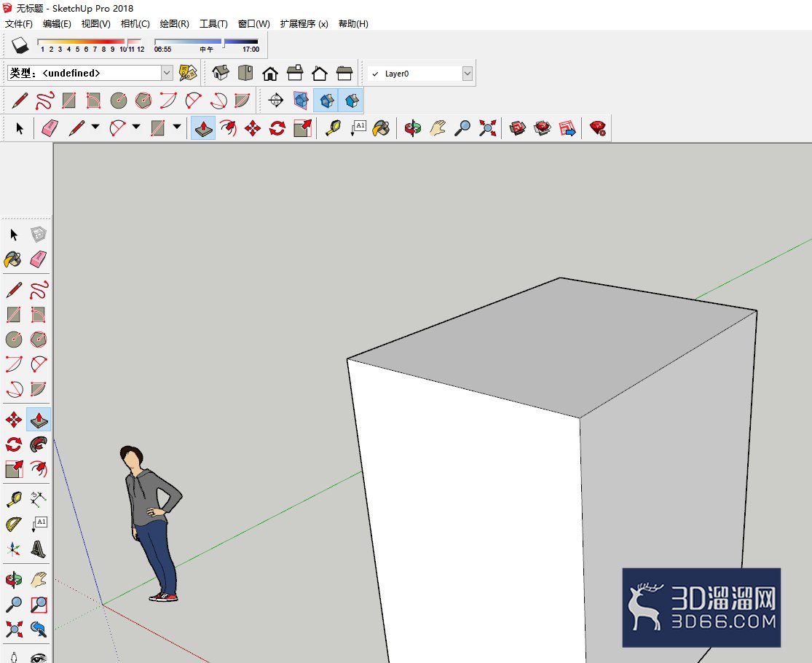
Task: Expand the Line tool dropdown arrow
Action: click(x=95, y=126)
